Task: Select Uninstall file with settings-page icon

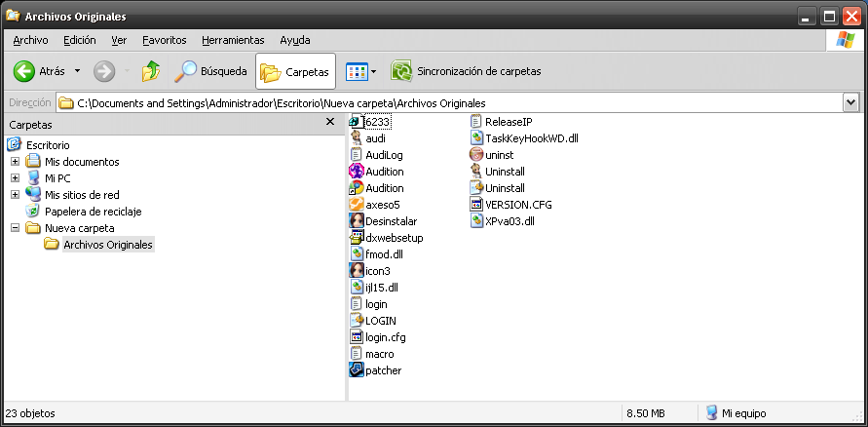Action: pos(476,188)
